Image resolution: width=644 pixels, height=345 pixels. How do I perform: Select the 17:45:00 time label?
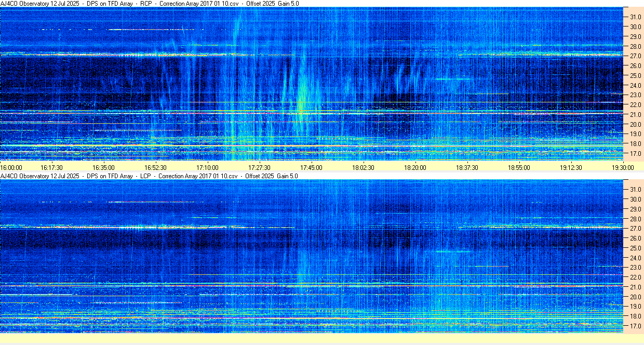click(x=311, y=167)
